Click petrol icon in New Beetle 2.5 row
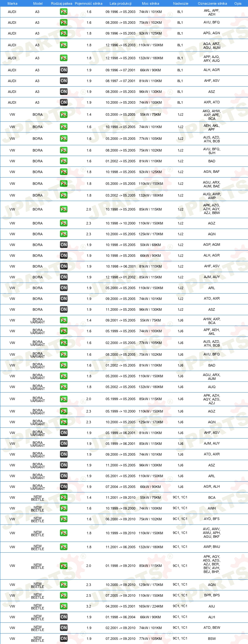 (x=63, y=595)
